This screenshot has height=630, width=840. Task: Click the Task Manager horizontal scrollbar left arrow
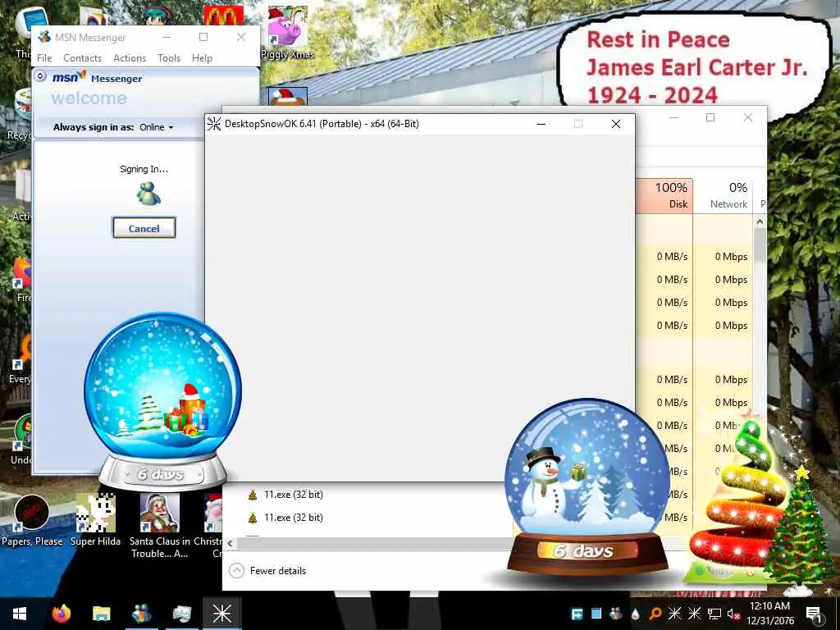(231, 543)
